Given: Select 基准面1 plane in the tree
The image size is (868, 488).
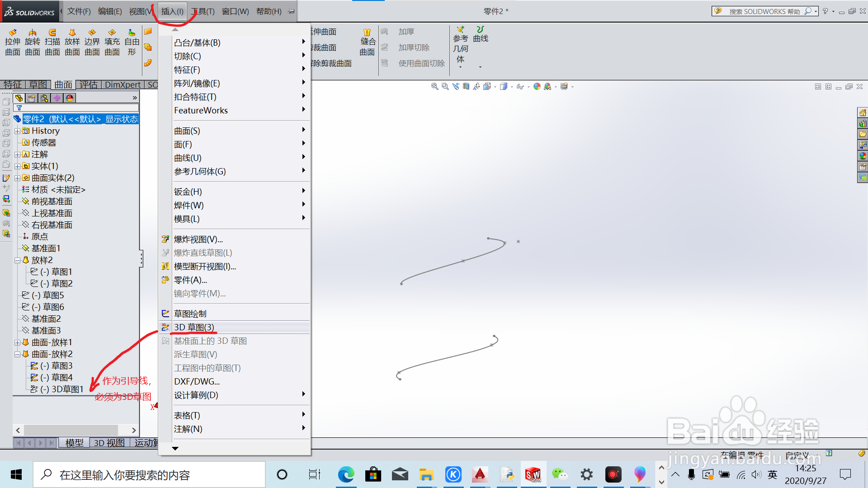Looking at the screenshot, I should click(x=41, y=248).
